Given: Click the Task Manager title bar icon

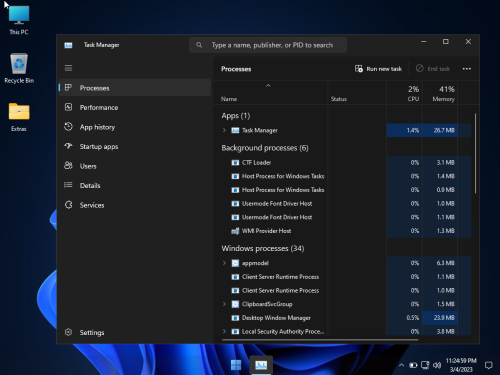Looking at the screenshot, I should pos(68,45).
